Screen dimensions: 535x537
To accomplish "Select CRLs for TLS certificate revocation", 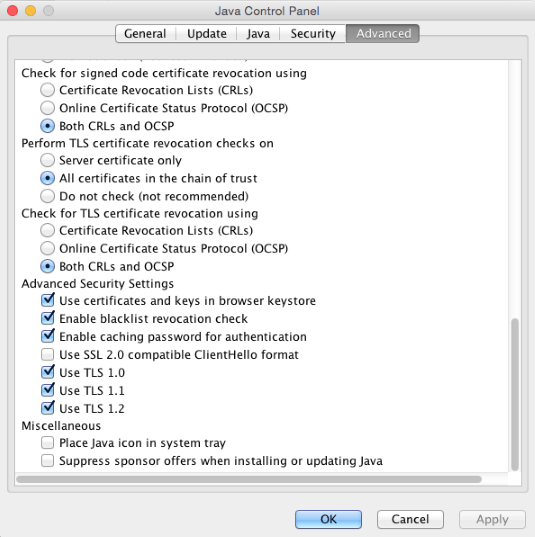I will pos(47,230).
